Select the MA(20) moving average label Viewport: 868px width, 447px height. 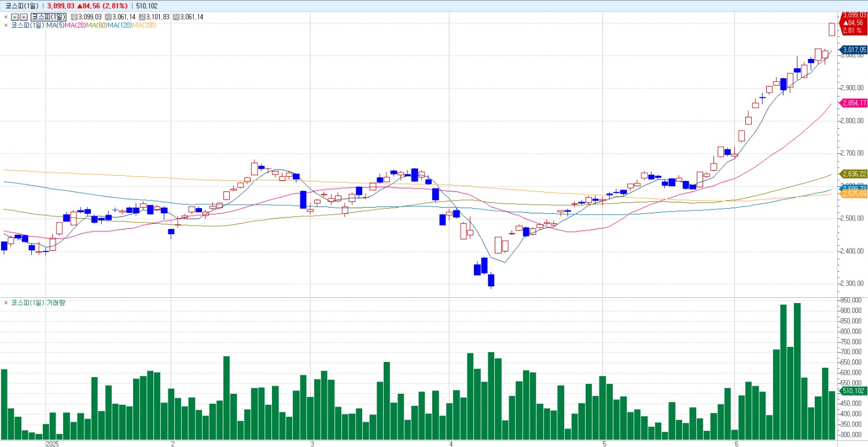[x=75, y=25]
